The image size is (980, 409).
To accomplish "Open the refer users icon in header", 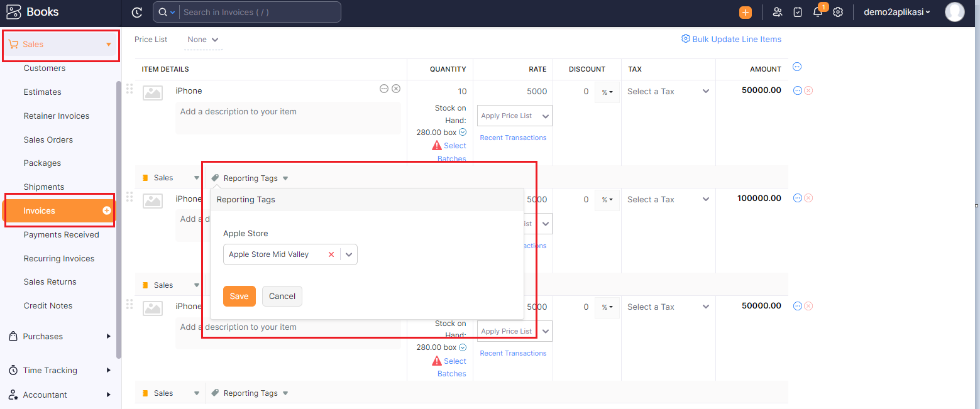I will pyautogui.click(x=778, y=12).
